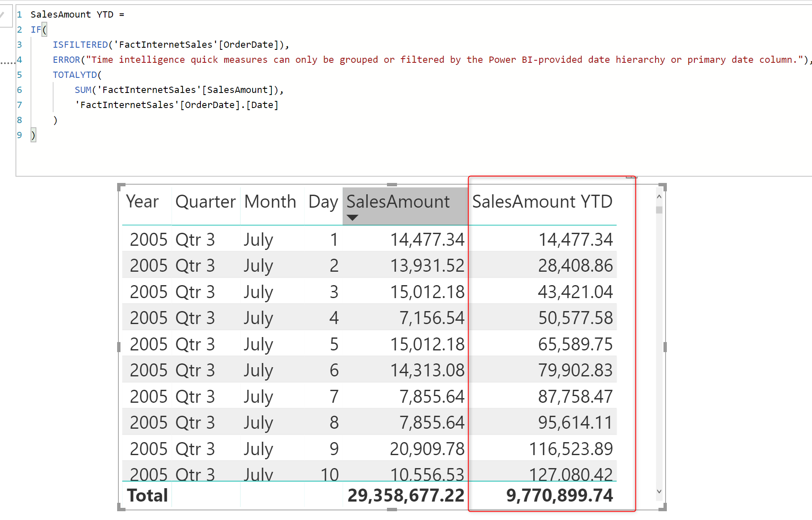Select YTD cell 50,577.58

click(575, 318)
